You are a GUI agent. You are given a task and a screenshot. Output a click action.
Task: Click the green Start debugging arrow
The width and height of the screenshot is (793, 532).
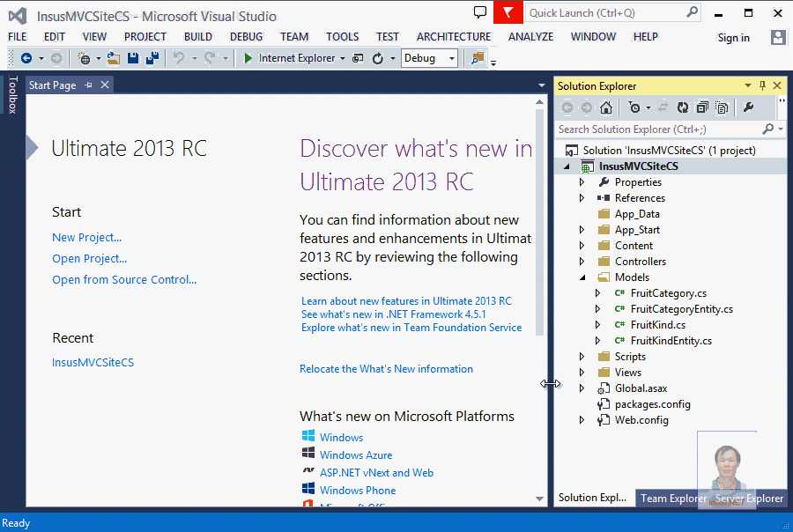tap(248, 58)
